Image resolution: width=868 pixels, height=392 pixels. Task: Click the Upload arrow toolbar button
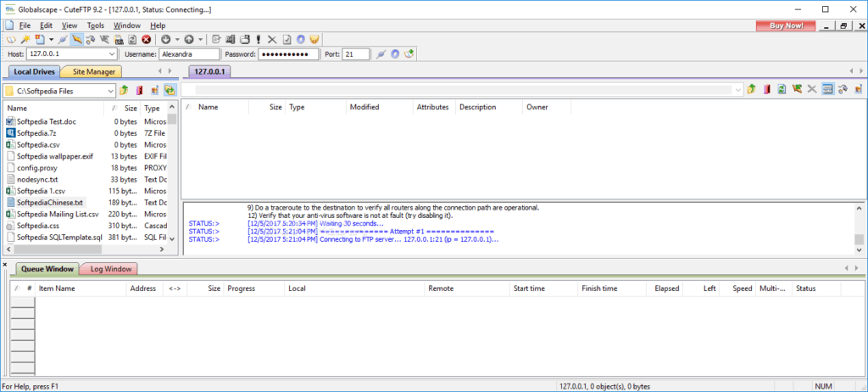tap(188, 39)
